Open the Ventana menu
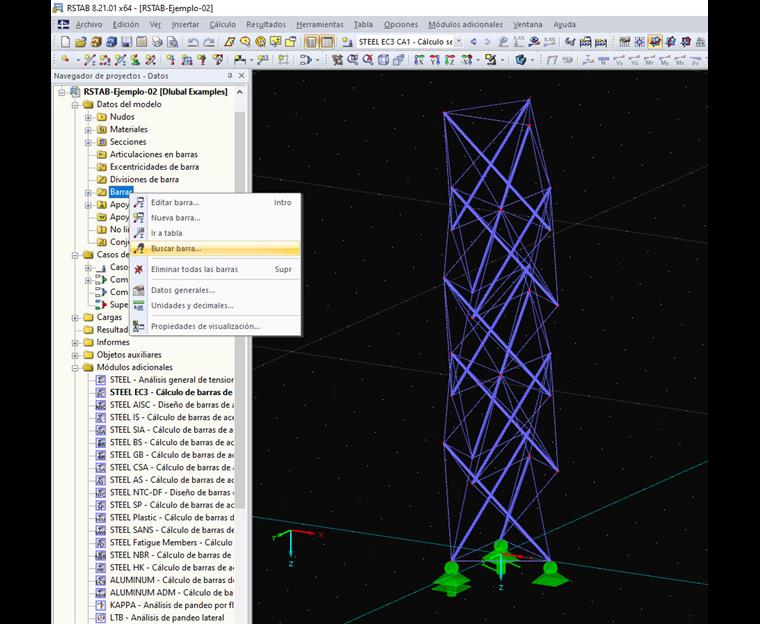The width and height of the screenshot is (760, 624). (527, 24)
